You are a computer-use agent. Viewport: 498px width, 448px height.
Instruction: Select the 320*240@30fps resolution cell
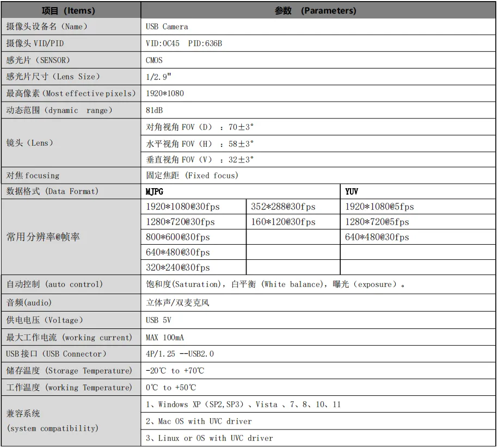(x=178, y=267)
